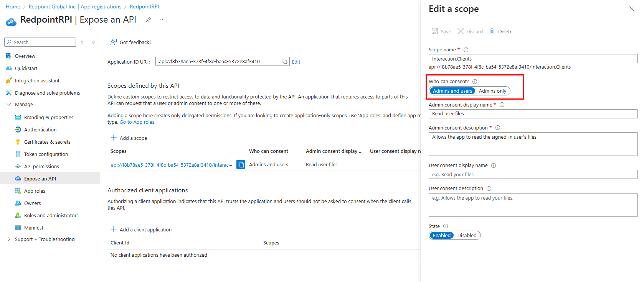
Task: Collapse the sidebar with double chevron icon
Action: tap(94, 42)
